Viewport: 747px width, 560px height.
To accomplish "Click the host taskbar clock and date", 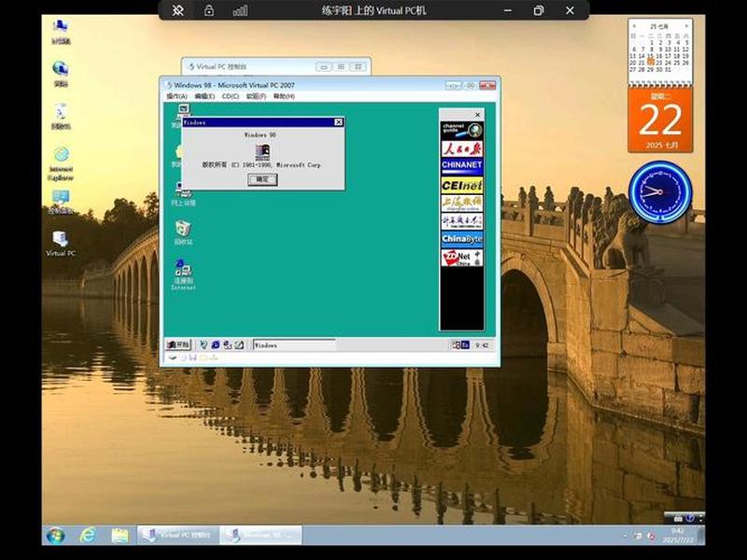I will (678, 535).
